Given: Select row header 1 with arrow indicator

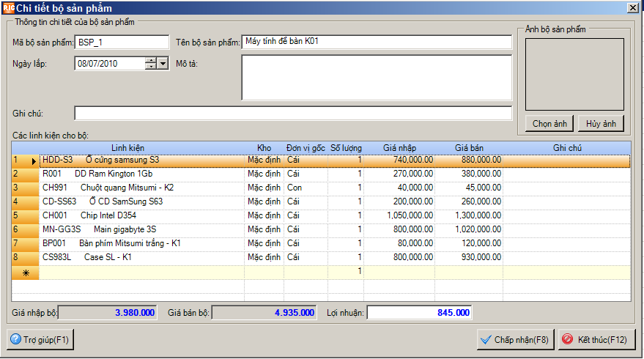Looking at the screenshot, I should tap(26, 160).
